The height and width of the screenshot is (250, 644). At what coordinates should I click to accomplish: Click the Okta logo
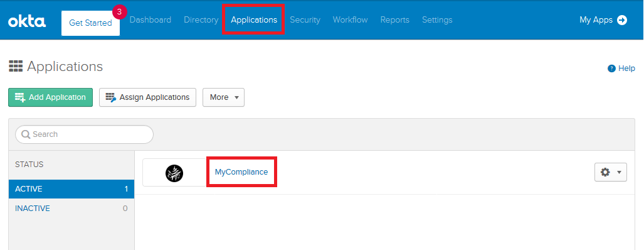coord(27,21)
